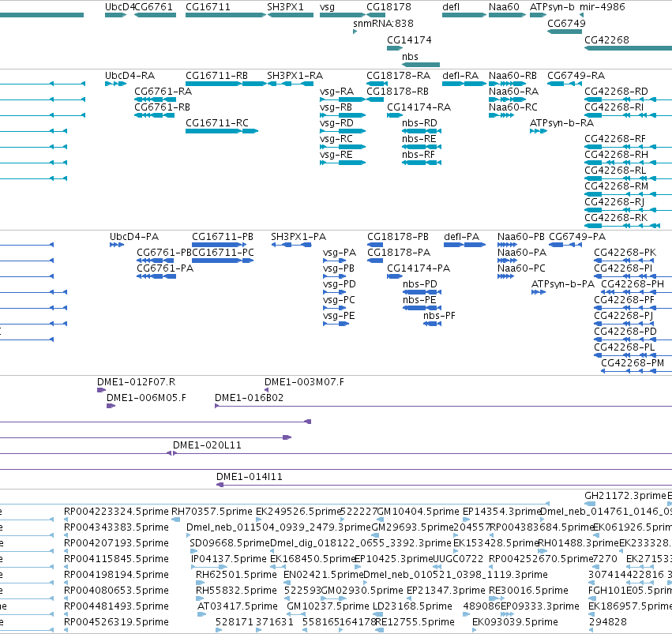The height and width of the screenshot is (634, 672).
Task: Click the CG6749-RA transcript label
Action: [576, 76]
